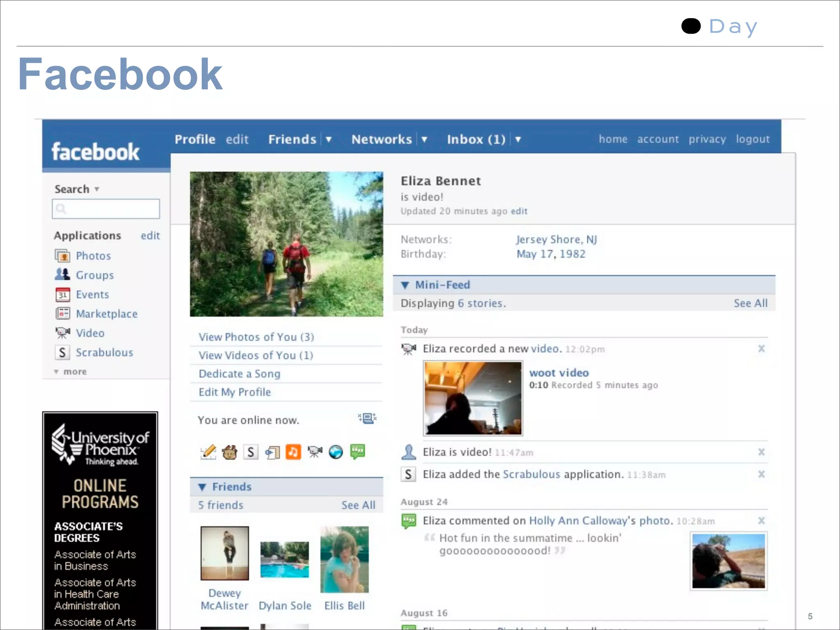This screenshot has width=840, height=630.
Task: Open Holly Ann Calloway's photo thumbnail
Action: (x=728, y=561)
